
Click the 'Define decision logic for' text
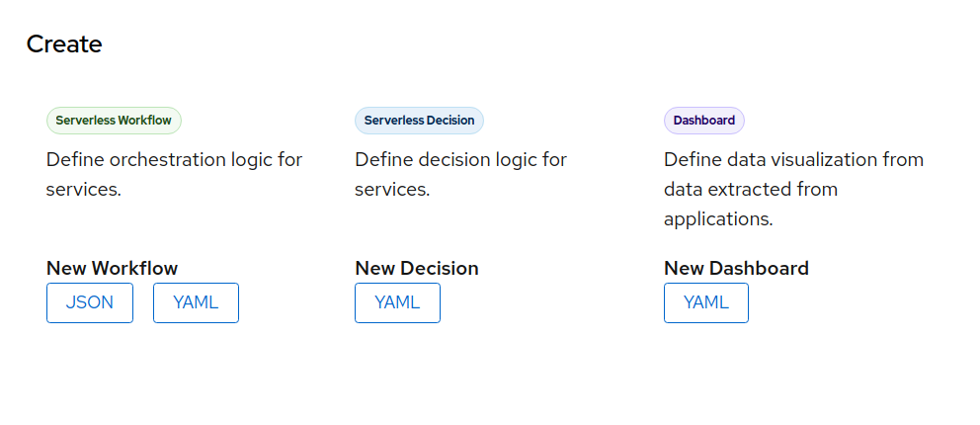tap(460, 159)
